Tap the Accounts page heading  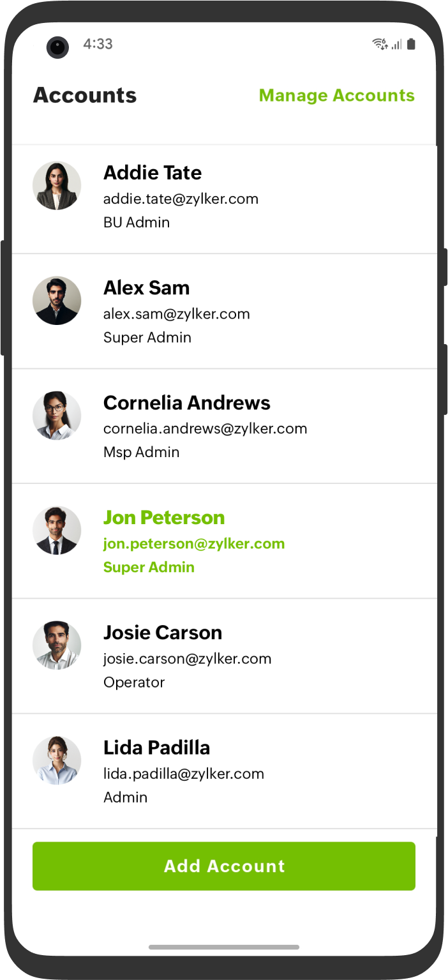pyautogui.click(x=85, y=95)
